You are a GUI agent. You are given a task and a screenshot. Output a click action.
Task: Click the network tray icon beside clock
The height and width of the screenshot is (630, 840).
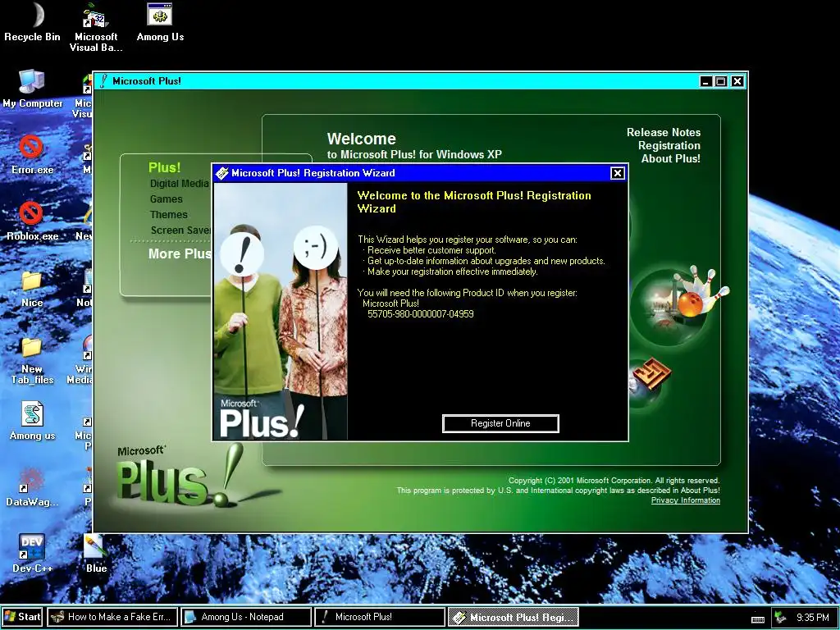782,617
